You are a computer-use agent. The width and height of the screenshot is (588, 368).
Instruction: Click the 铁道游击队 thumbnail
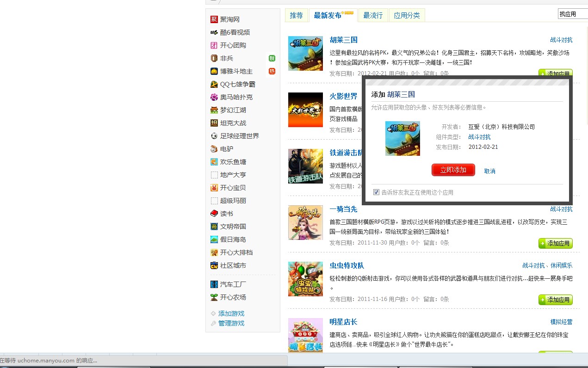305,166
